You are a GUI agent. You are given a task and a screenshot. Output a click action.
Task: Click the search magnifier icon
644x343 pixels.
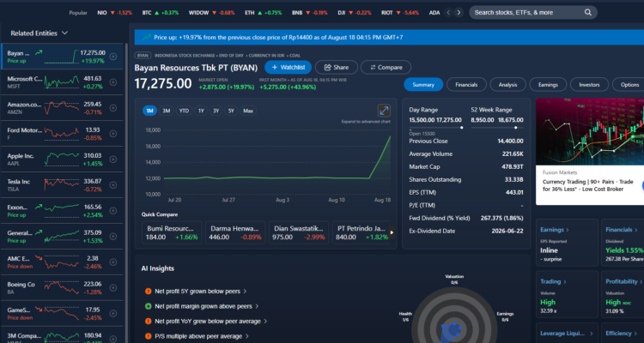coord(588,12)
